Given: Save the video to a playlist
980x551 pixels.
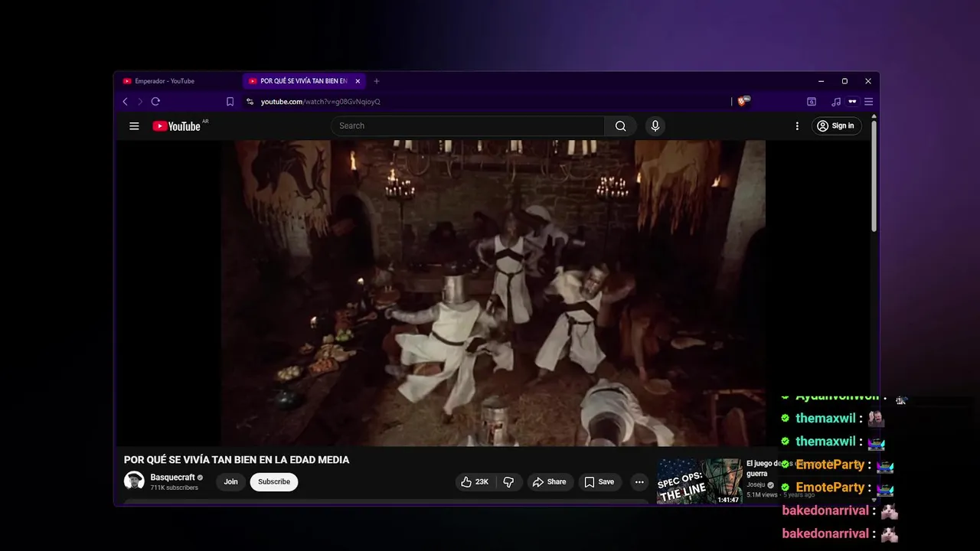Looking at the screenshot, I should tap(599, 482).
